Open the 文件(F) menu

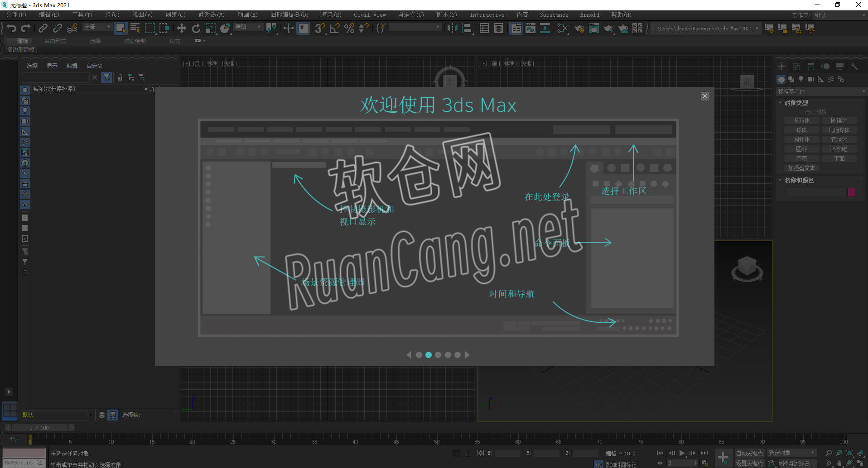point(16,15)
